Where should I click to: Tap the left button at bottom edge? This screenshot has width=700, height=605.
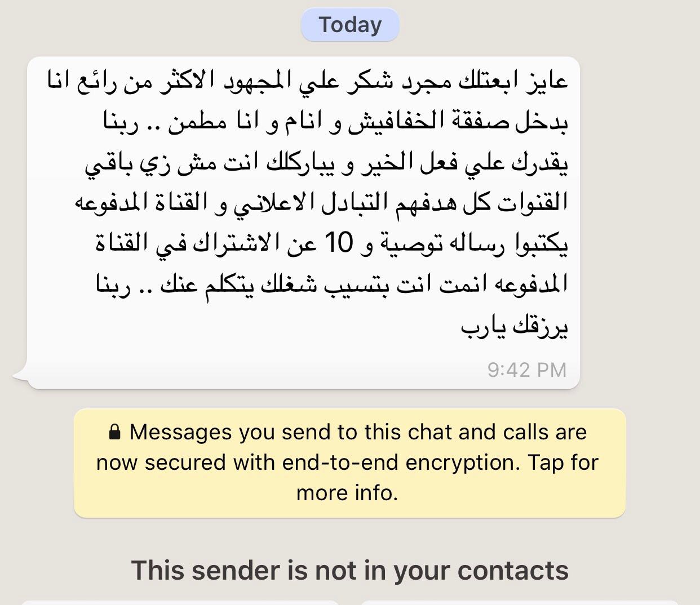click(180, 602)
